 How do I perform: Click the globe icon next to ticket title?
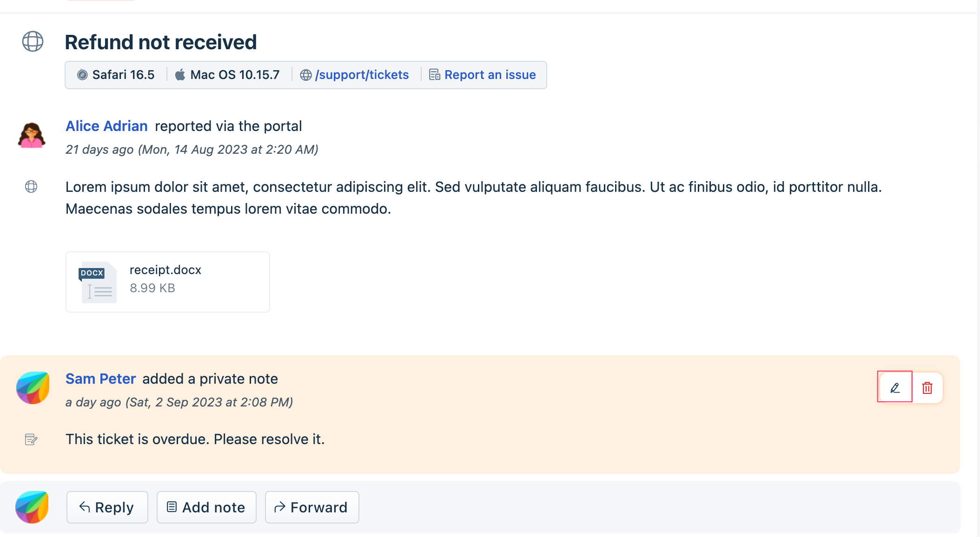pyautogui.click(x=34, y=41)
